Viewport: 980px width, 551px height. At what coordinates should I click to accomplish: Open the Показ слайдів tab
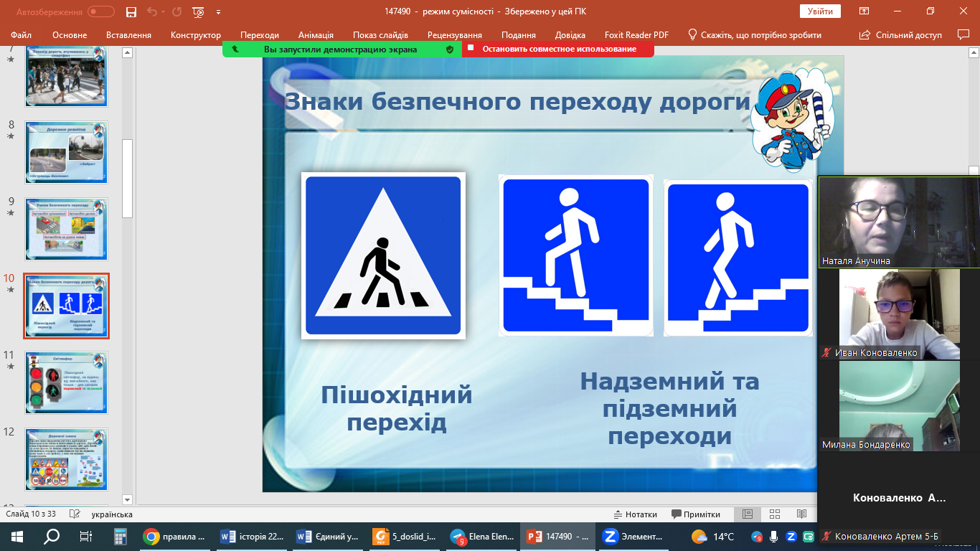(380, 35)
